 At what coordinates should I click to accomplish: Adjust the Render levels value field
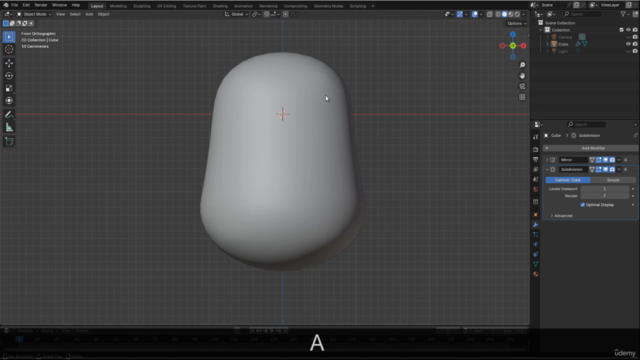pyautogui.click(x=605, y=196)
